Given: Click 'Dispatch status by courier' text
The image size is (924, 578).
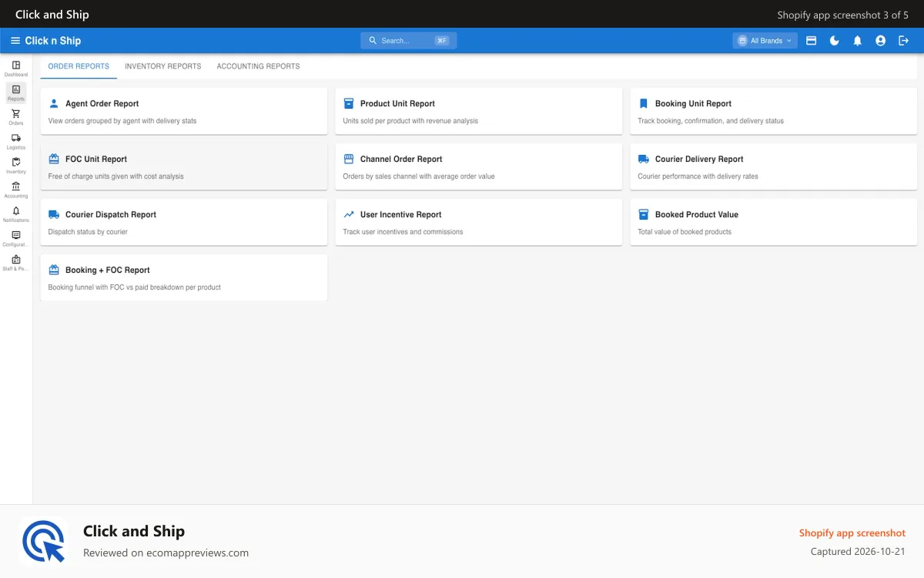Looking at the screenshot, I should point(88,232).
